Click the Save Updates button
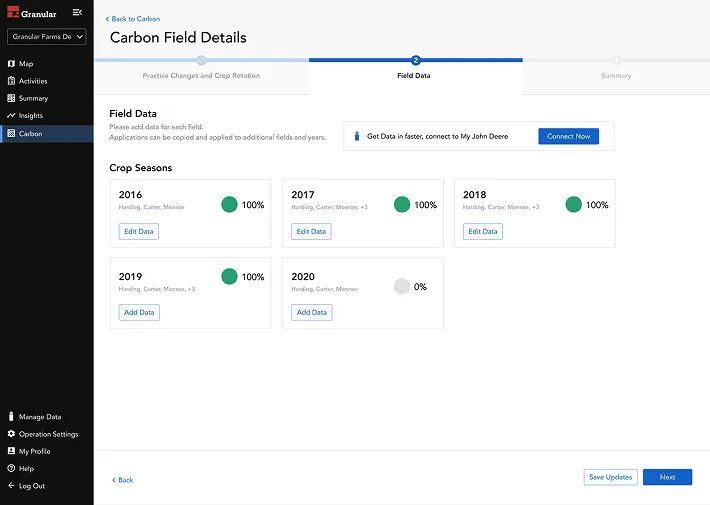Viewport: 710px width, 505px height. coord(611,477)
